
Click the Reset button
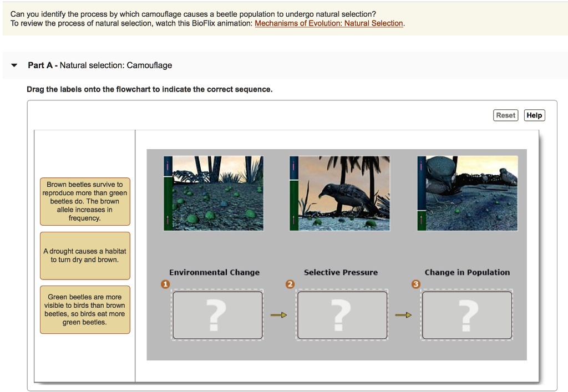505,115
